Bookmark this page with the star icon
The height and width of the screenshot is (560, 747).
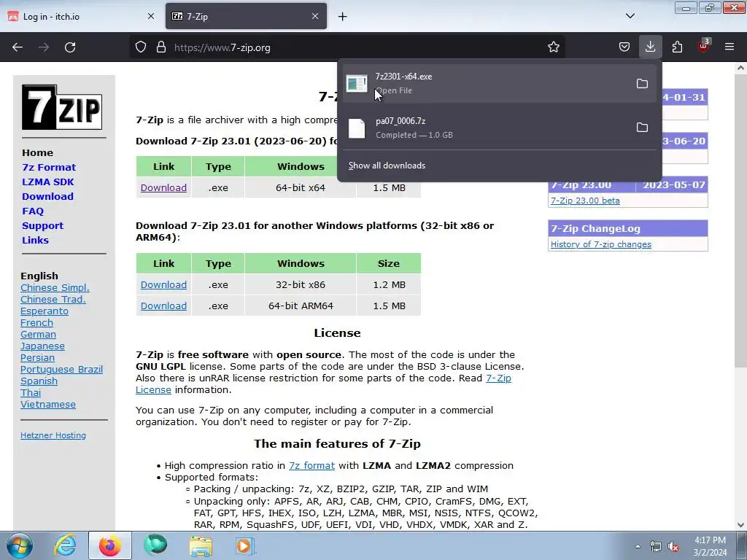tap(553, 47)
